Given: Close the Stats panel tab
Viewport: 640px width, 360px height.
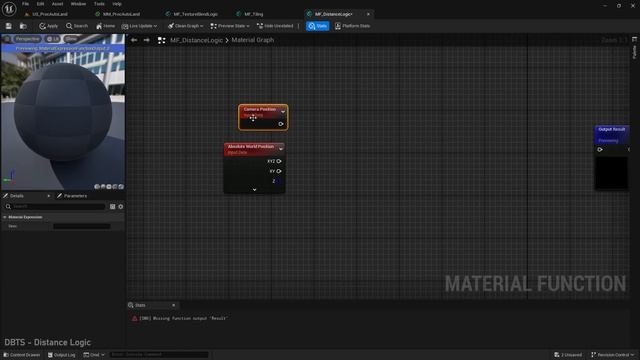Looking at the screenshot, I should [173, 305].
